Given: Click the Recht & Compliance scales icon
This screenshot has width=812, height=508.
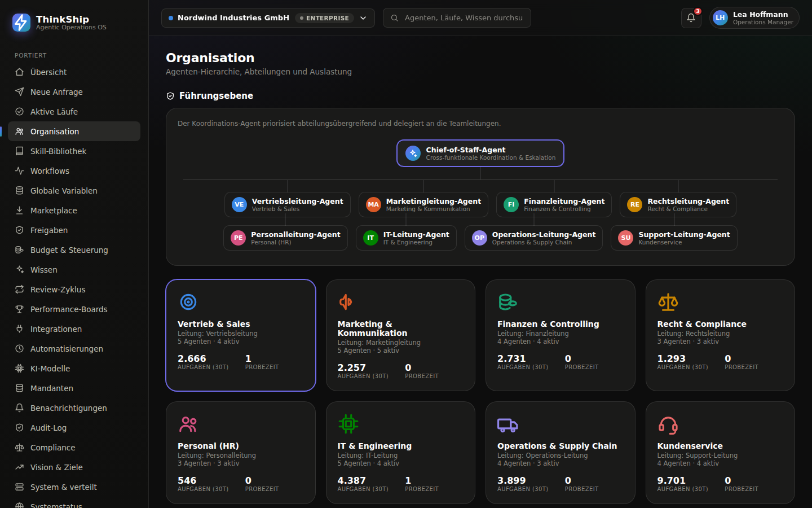Looking at the screenshot, I should 668,302.
